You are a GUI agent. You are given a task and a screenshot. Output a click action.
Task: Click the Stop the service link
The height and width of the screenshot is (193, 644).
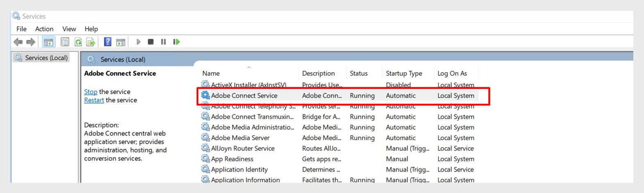click(91, 92)
